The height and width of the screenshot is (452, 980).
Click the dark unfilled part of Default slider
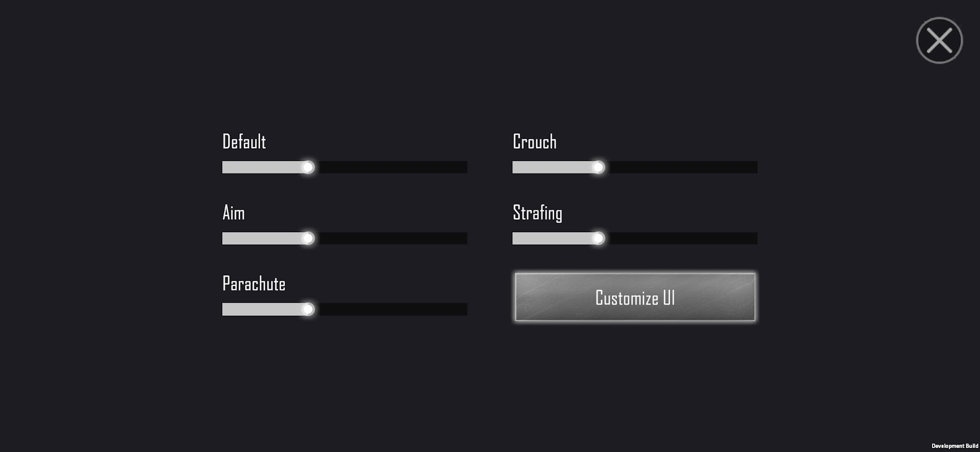point(393,167)
